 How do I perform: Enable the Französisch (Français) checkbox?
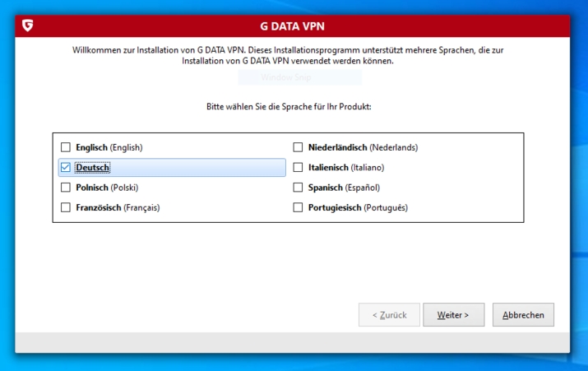coord(66,207)
